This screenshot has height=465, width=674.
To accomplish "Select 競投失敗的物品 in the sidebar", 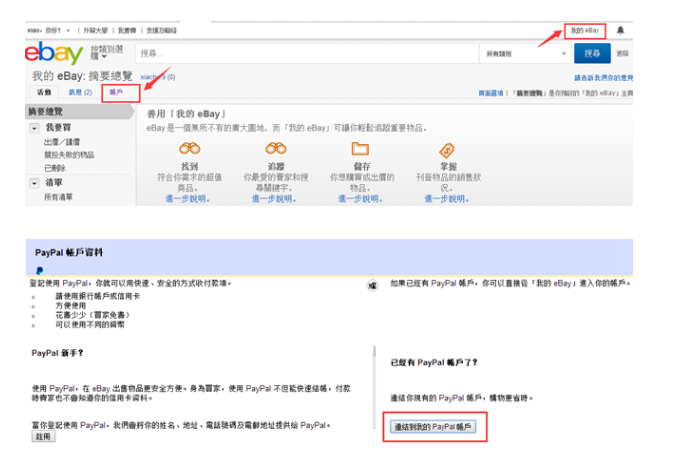I will tap(69, 155).
